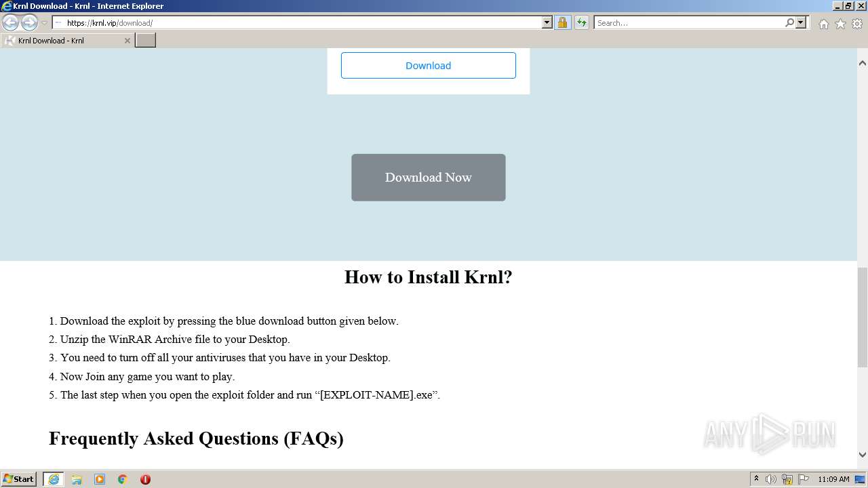This screenshot has width=868, height=488.
Task: Click the scroll down arrow of page scrollbar
Action: pyautogui.click(x=863, y=455)
